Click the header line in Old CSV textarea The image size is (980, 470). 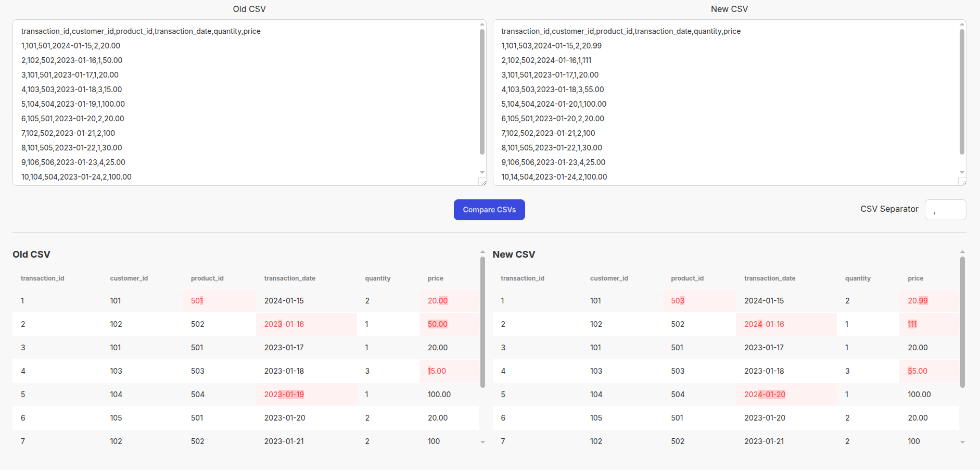[141, 31]
